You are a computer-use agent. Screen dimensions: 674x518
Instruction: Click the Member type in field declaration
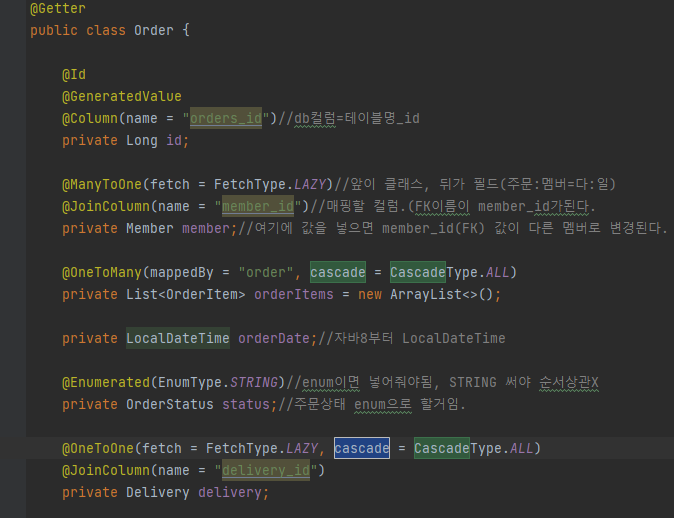point(150,229)
